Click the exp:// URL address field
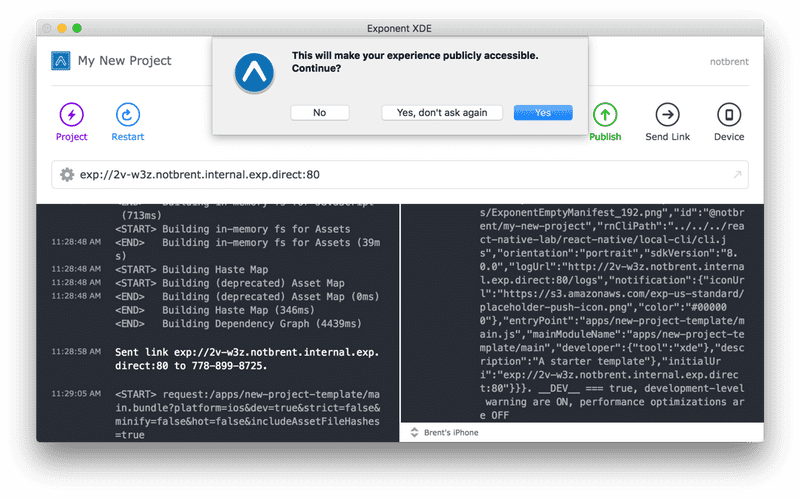This screenshot has width=800, height=498. [x=400, y=175]
